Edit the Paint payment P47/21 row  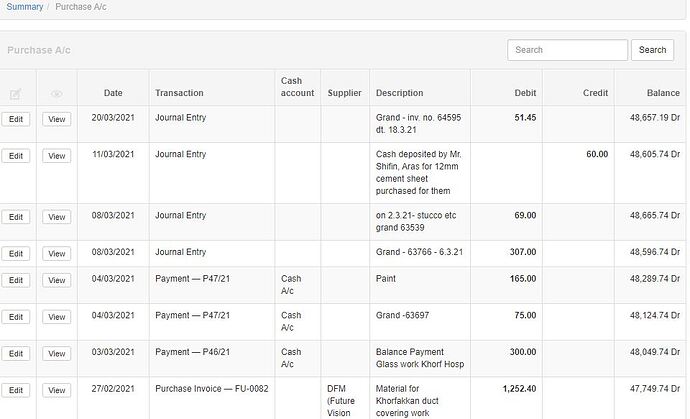pos(16,280)
